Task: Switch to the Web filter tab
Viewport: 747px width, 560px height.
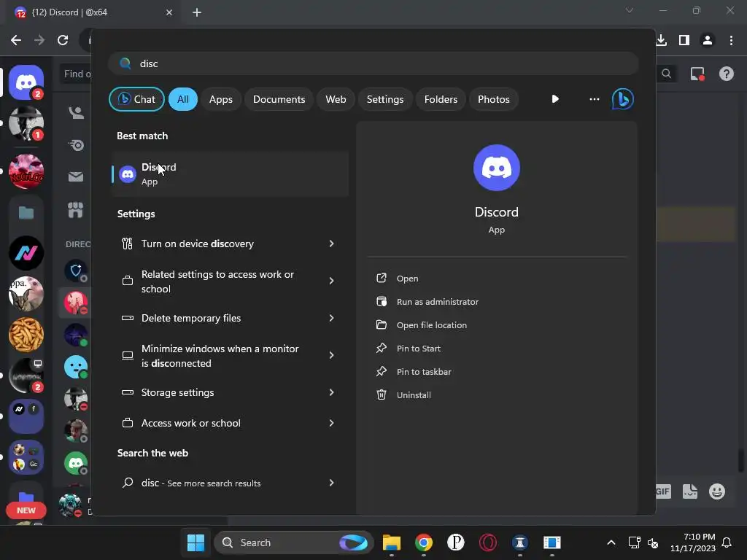Action: pyautogui.click(x=336, y=99)
